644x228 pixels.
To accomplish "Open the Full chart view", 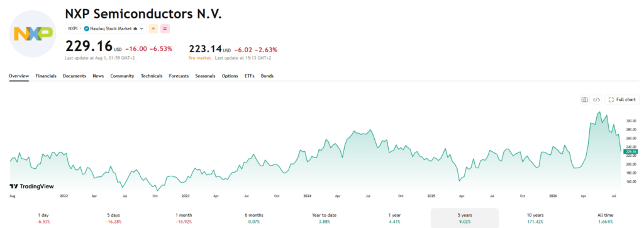I will tap(622, 100).
